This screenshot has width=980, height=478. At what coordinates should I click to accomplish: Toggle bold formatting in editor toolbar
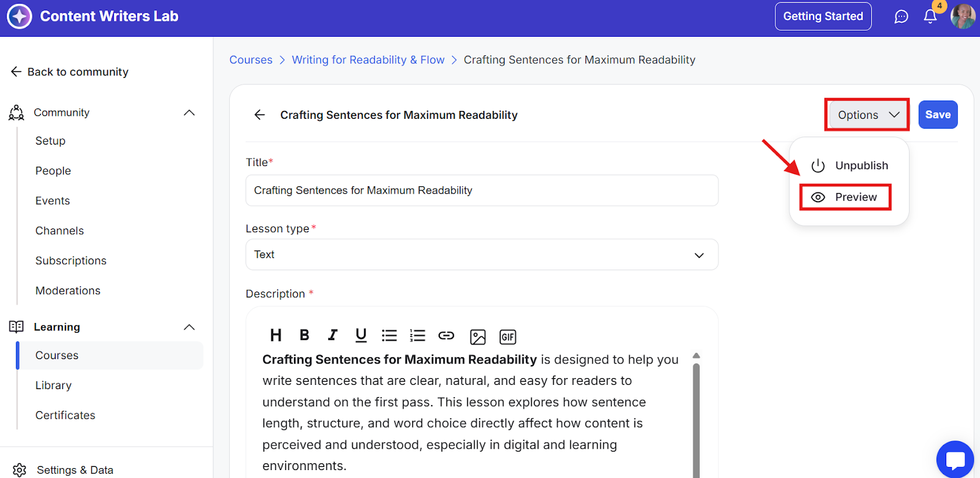[x=304, y=335]
